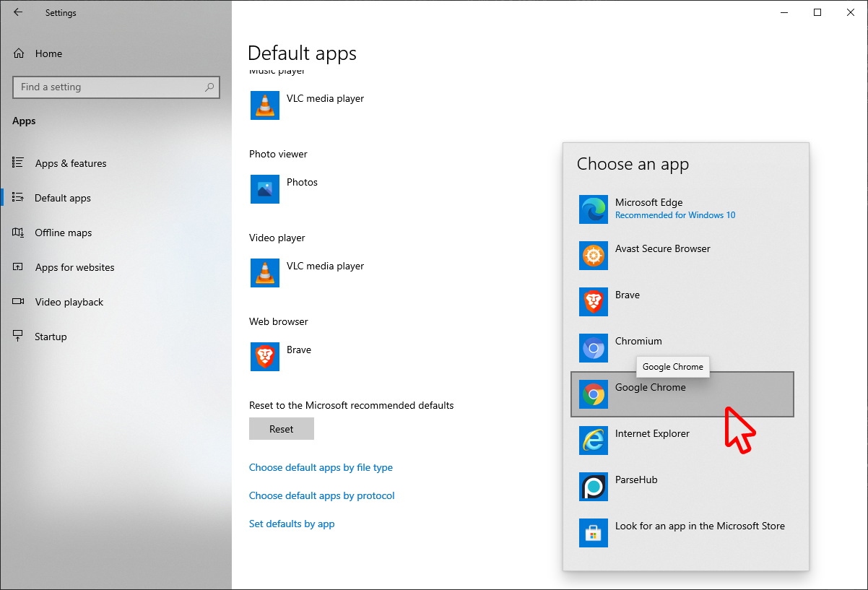This screenshot has height=590, width=868.
Task: Click the Microsoft Store bag icon
Action: (x=594, y=533)
